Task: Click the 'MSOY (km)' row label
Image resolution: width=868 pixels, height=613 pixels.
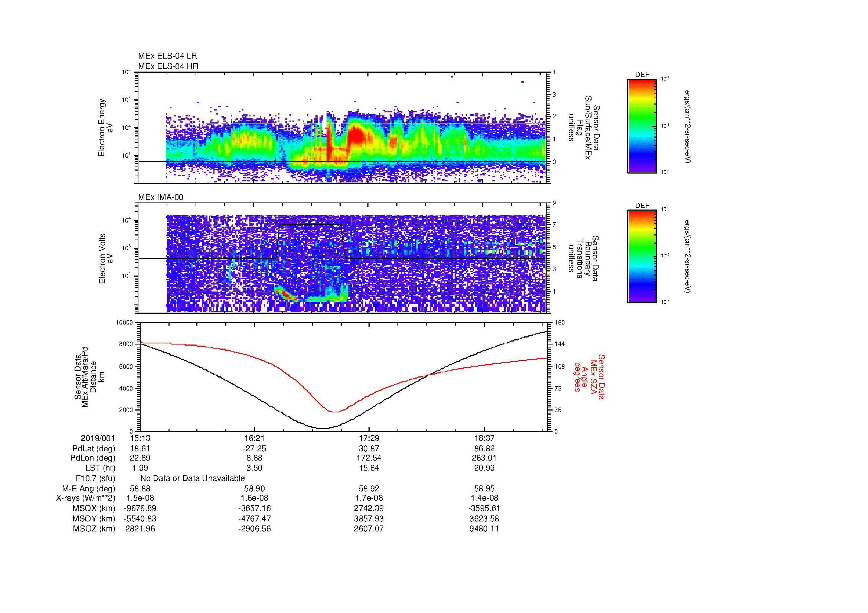Action: tap(94, 518)
